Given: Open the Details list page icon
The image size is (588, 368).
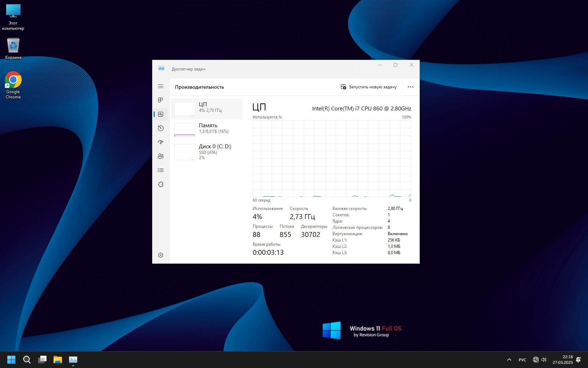Looking at the screenshot, I should click(161, 170).
